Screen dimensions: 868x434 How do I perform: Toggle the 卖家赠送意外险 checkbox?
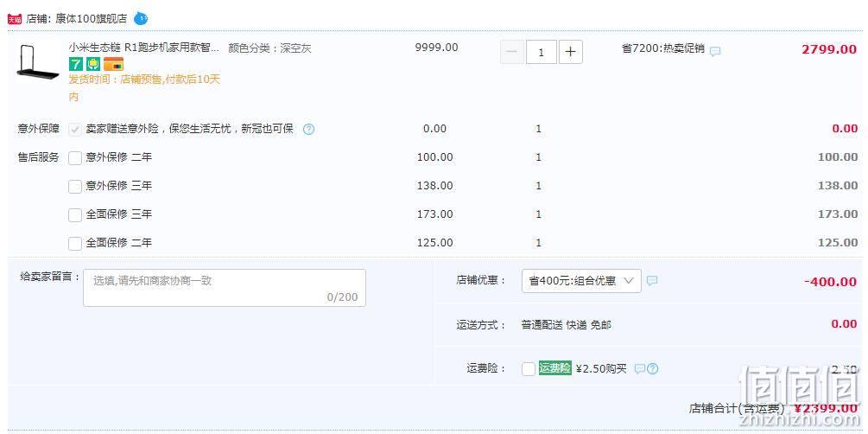[x=75, y=130]
